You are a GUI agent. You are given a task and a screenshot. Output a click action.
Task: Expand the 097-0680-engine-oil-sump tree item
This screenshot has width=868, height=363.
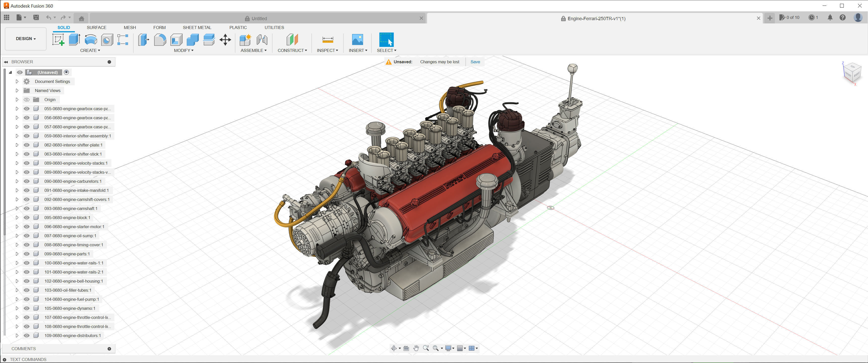pyautogui.click(x=17, y=236)
